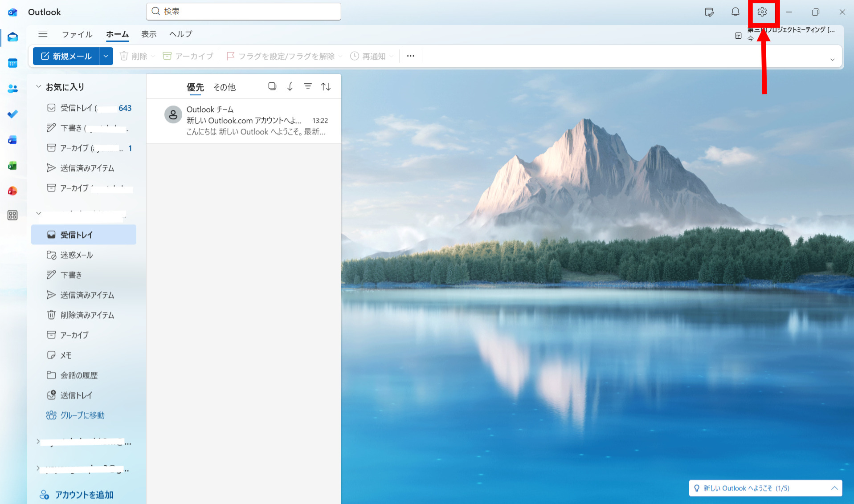854x504 pixels.
Task: Open the To Do app icon
Action: click(x=12, y=114)
